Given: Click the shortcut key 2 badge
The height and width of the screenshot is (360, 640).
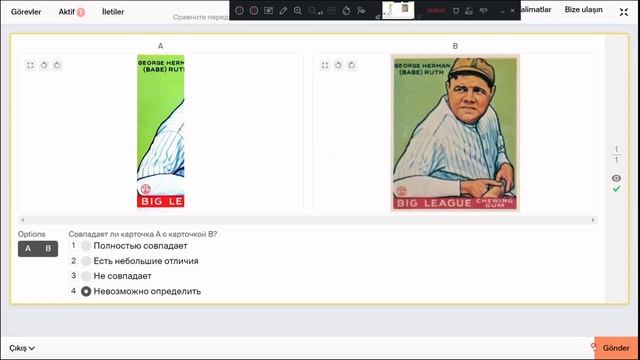Looking at the screenshot, I should tap(73, 260).
